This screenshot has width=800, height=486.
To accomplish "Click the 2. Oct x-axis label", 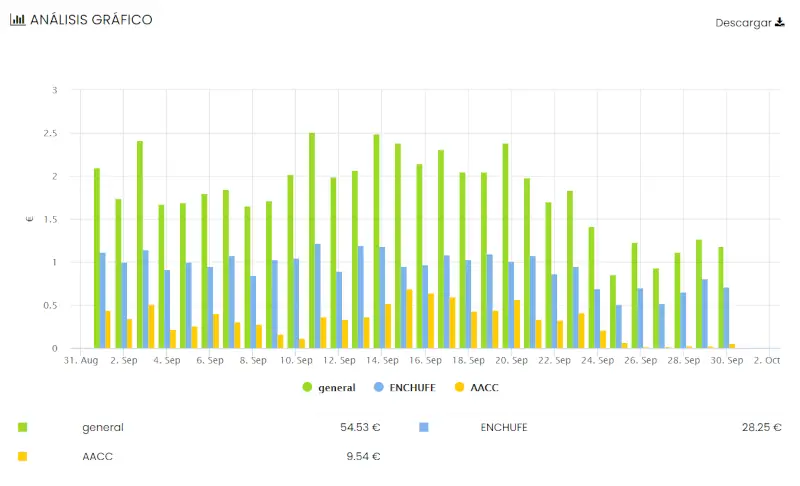I will point(768,359).
